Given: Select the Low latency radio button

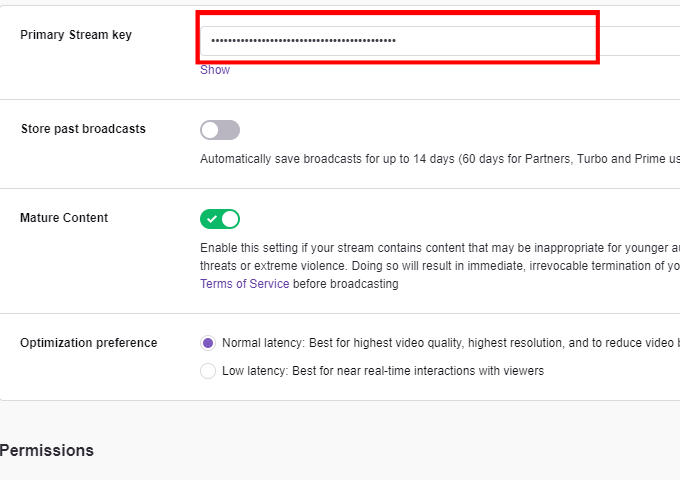Looking at the screenshot, I should (x=208, y=371).
